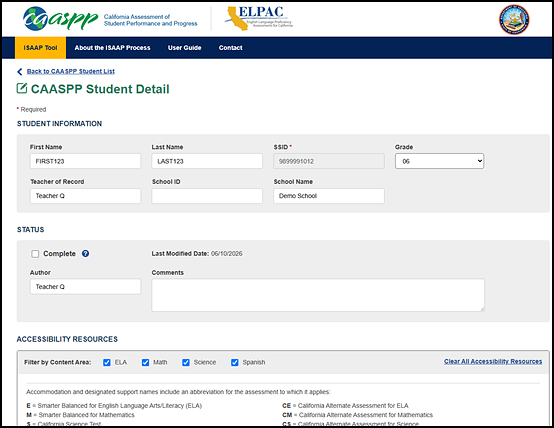Click California Assessment of Student Performance text
Screen dimensions: 554x428
tap(151, 20)
